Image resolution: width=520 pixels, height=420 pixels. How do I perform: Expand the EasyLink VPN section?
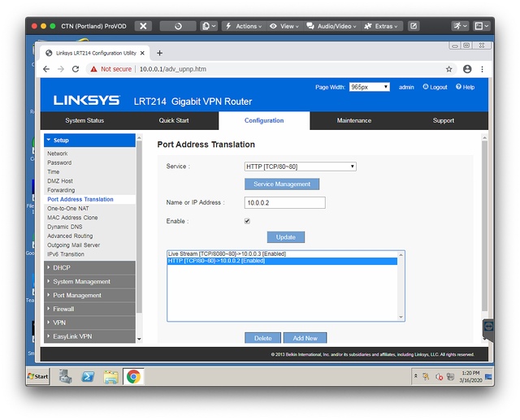[x=89, y=336]
